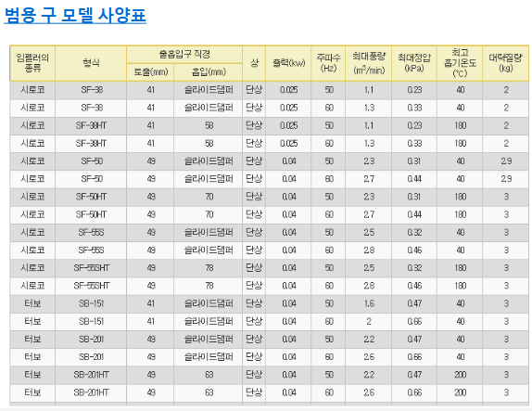This screenshot has height=411, width=532.
Task: Click the 토출(mm) sub-header
Action: click(x=151, y=72)
